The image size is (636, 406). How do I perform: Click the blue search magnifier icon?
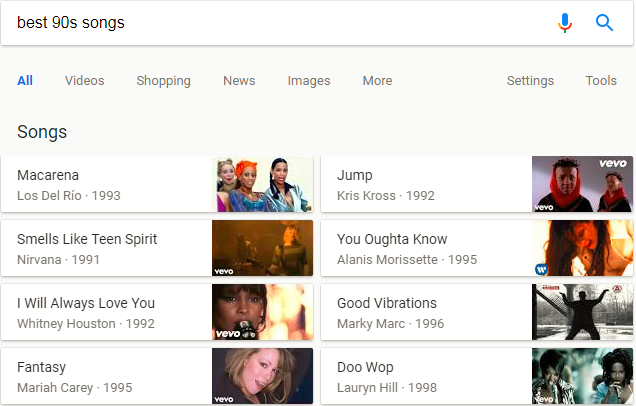point(604,23)
